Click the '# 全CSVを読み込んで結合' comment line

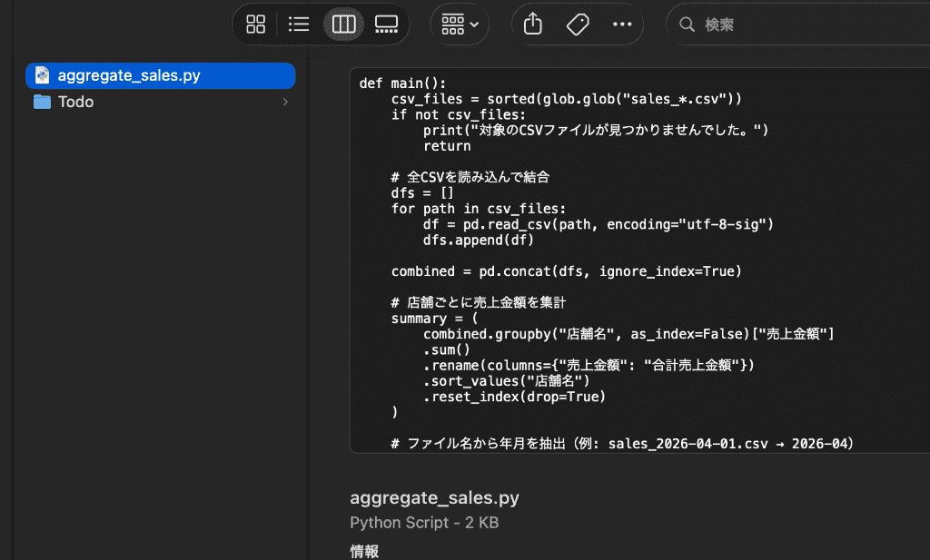click(470, 177)
